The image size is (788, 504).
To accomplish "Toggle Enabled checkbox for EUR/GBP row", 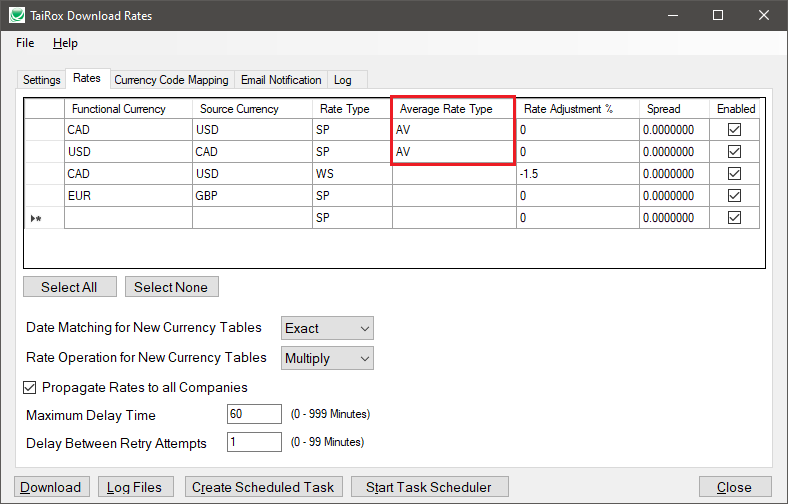I will tap(734, 195).
